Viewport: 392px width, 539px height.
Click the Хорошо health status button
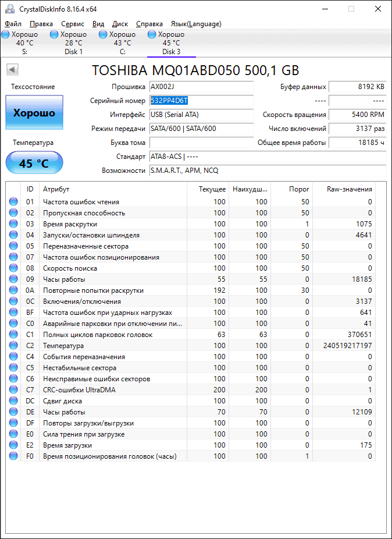(x=34, y=113)
